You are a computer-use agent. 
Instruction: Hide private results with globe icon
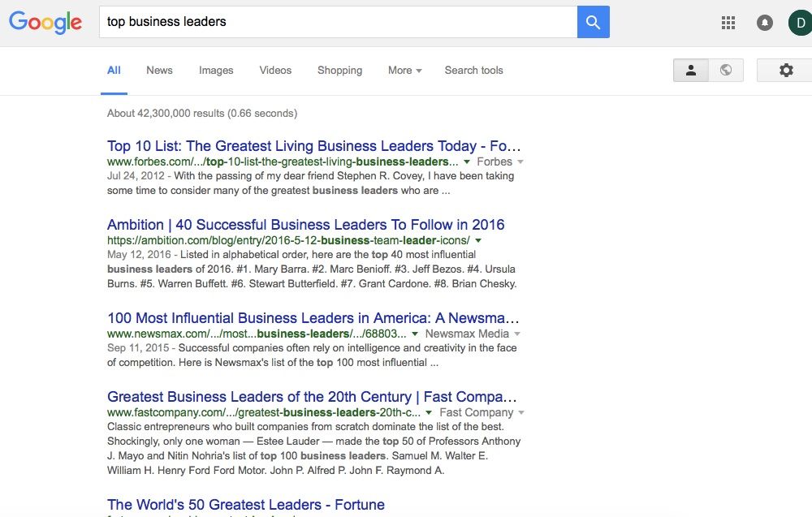point(726,71)
